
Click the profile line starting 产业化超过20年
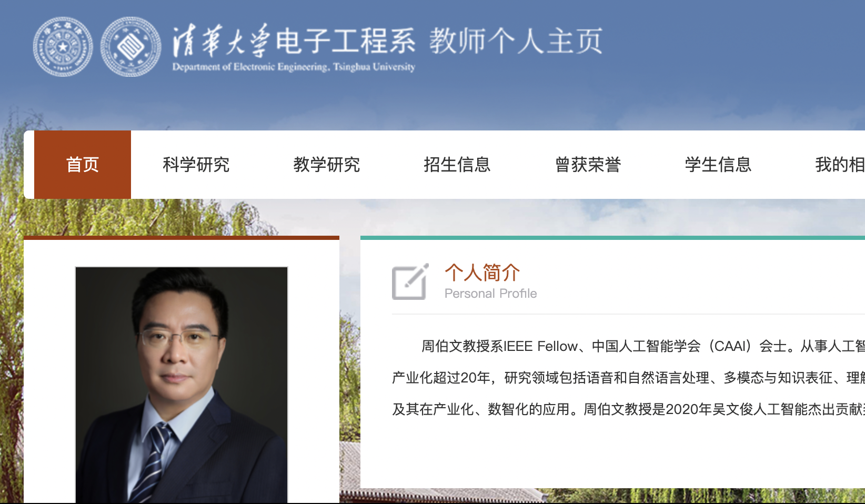[628, 378]
